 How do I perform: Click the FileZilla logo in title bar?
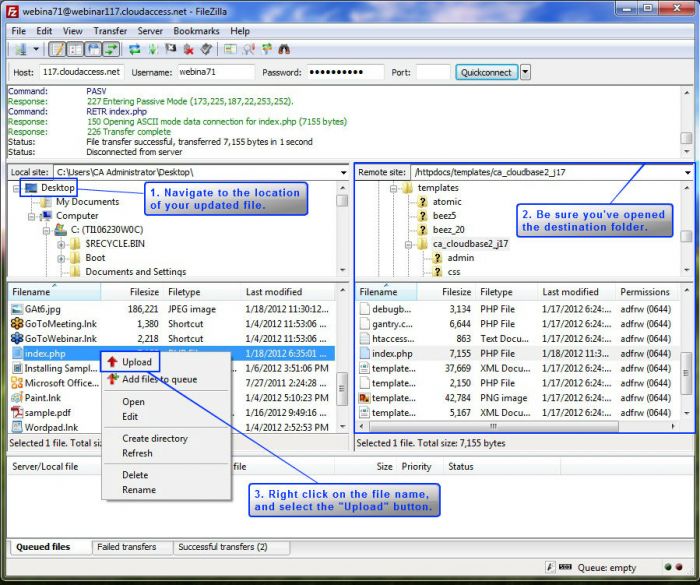coord(12,11)
